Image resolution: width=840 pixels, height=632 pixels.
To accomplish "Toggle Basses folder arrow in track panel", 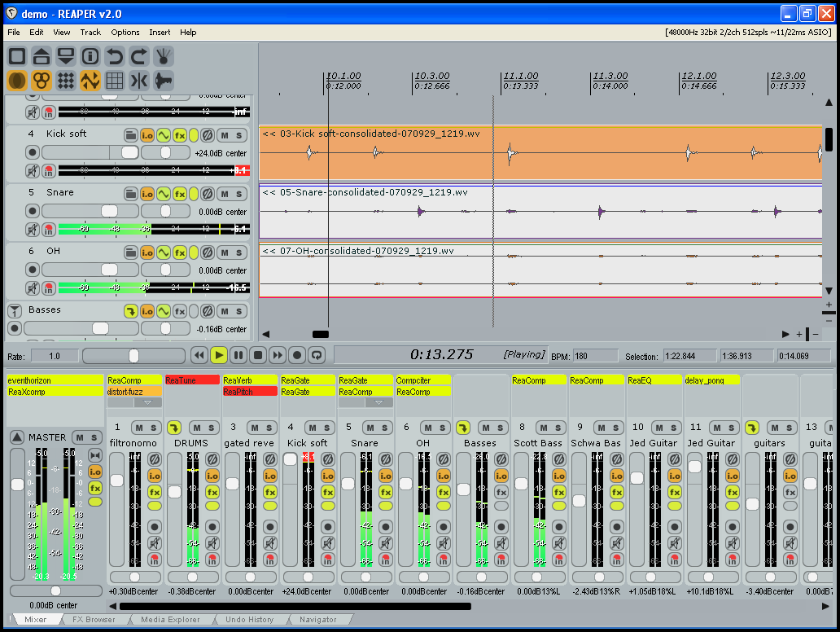I will point(131,311).
